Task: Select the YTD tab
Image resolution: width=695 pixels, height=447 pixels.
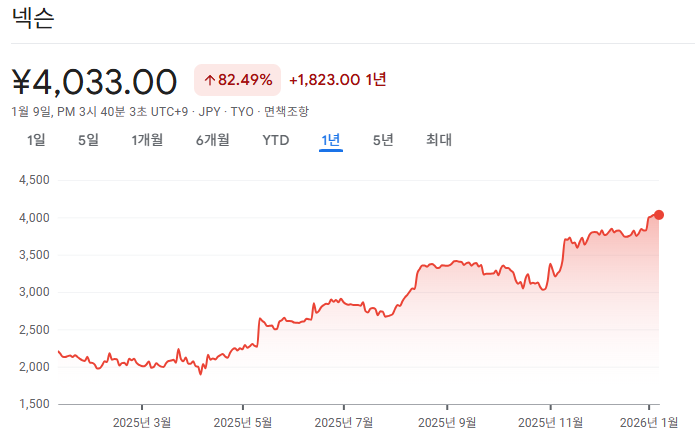Action: tap(275, 140)
